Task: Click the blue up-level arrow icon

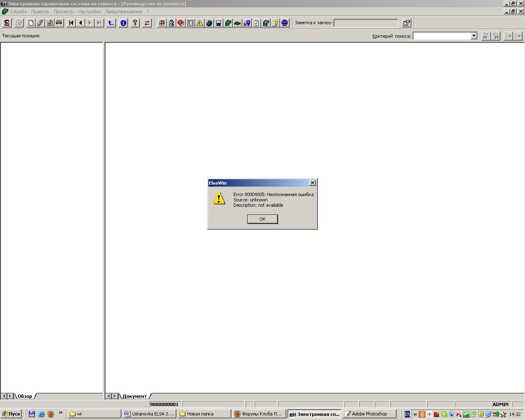Action: point(111,23)
